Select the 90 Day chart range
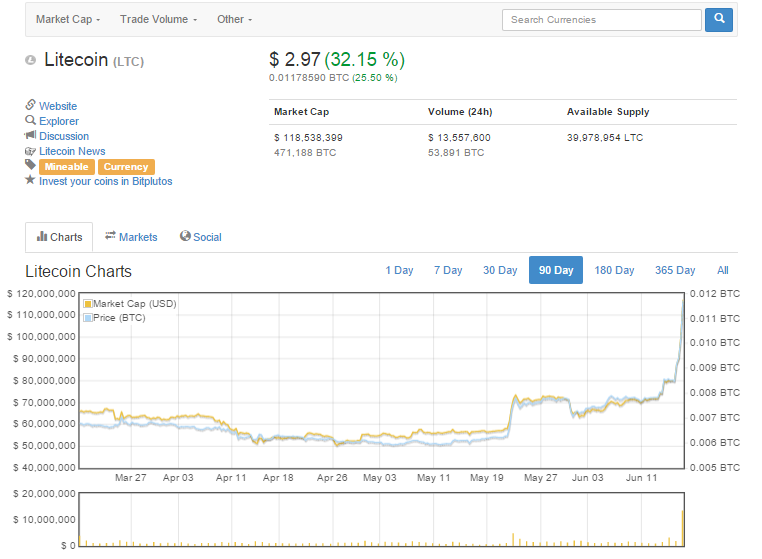This screenshot has width=762, height=559. pyautogui.click(x=556, y=270)
